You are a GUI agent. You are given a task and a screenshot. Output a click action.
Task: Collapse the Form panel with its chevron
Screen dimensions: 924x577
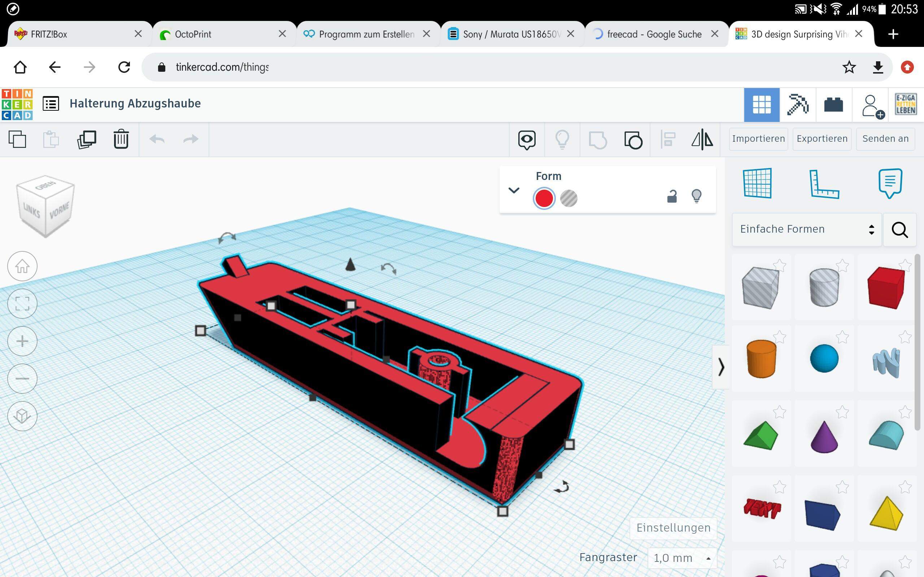[514, 190]
